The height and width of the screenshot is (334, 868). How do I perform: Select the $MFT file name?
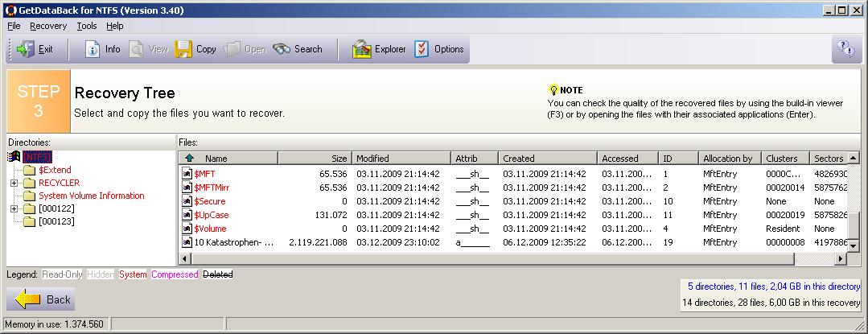click(204, 174)
